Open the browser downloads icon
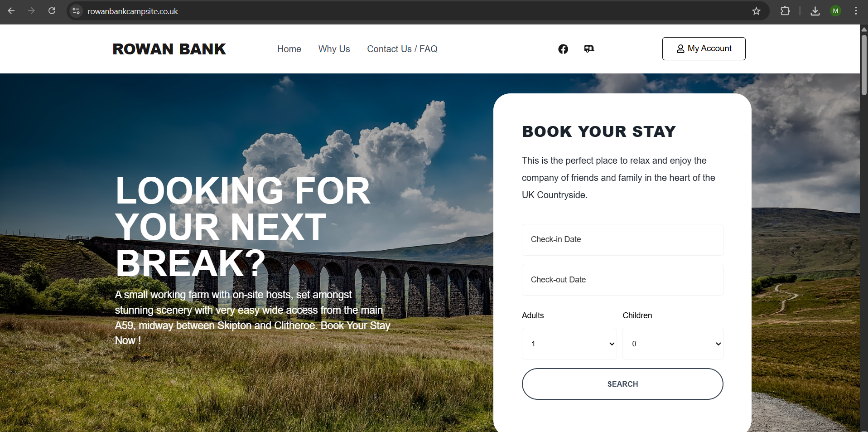The height and width of the screenshot is (432, 868). (x=815, y=11)
